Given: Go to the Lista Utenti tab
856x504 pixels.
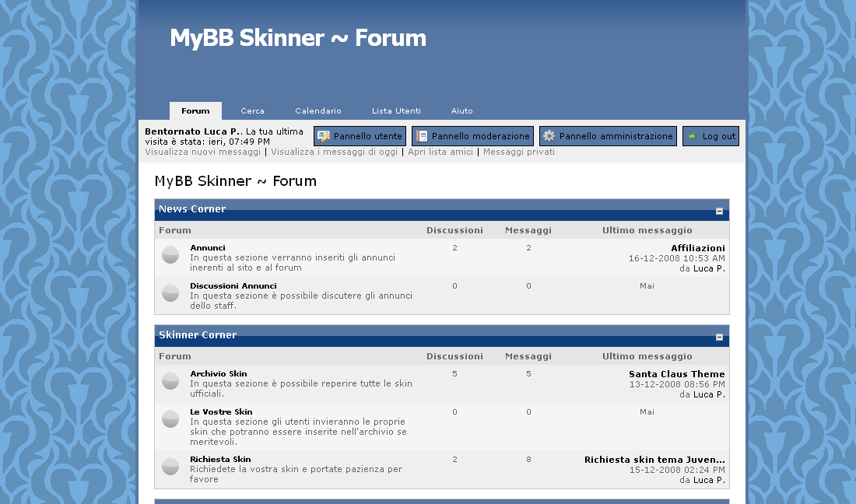Looking at the screenshot, I should [396, 111].
